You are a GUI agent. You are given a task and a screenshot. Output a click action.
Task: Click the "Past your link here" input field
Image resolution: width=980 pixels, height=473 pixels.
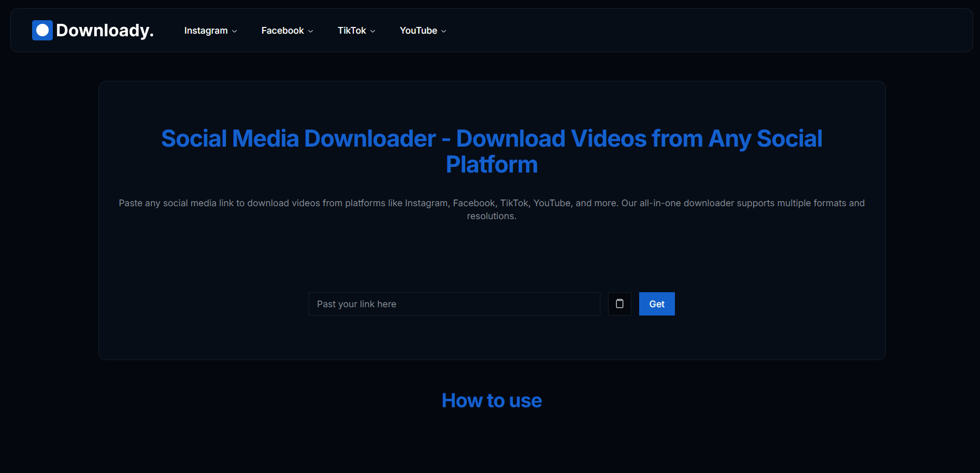(454, 304)
